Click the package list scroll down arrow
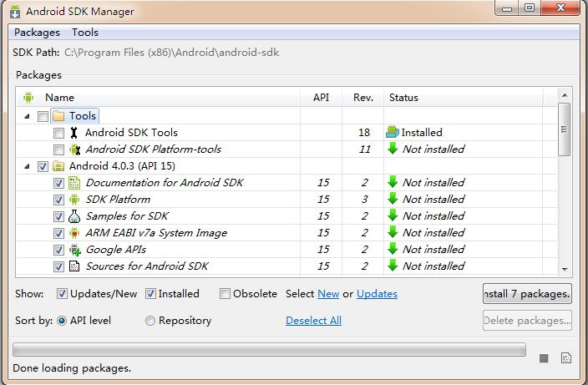 pyautogui.click(x=565, y=269)
